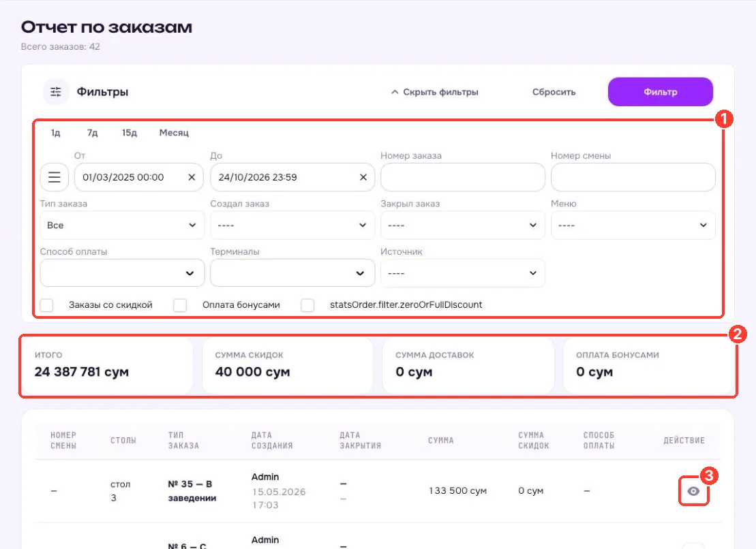Image resolution: width=756 pixels, height=549 pixels.
Task: Collapse filters with 'Скрыть фильтры'
Action: click(x=434, y=92)
